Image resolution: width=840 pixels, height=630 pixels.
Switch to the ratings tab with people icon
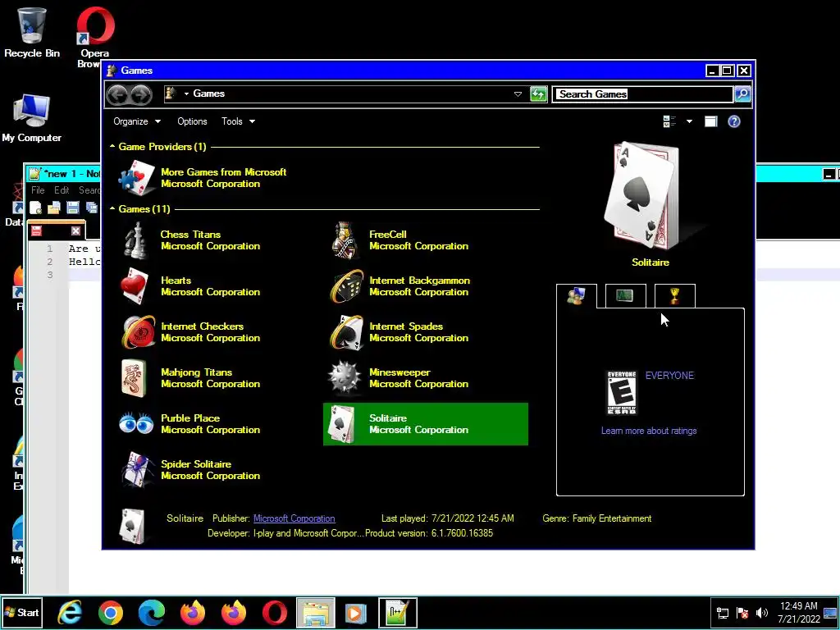point(577,295)
